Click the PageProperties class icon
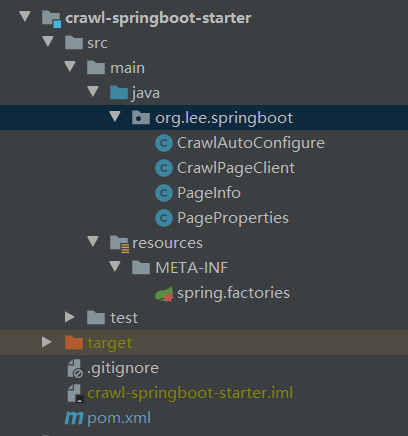The width and height of the screenshot is (408, 436). pos(164,218)
